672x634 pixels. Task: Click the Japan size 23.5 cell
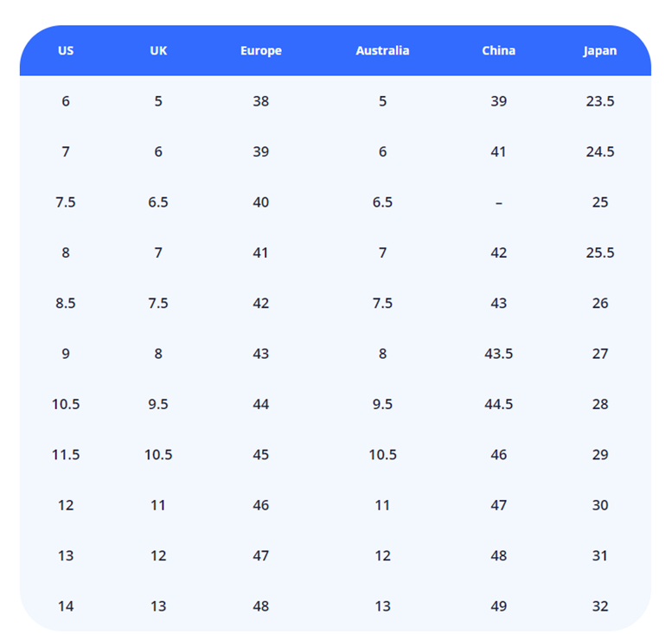tap(600, 101)
